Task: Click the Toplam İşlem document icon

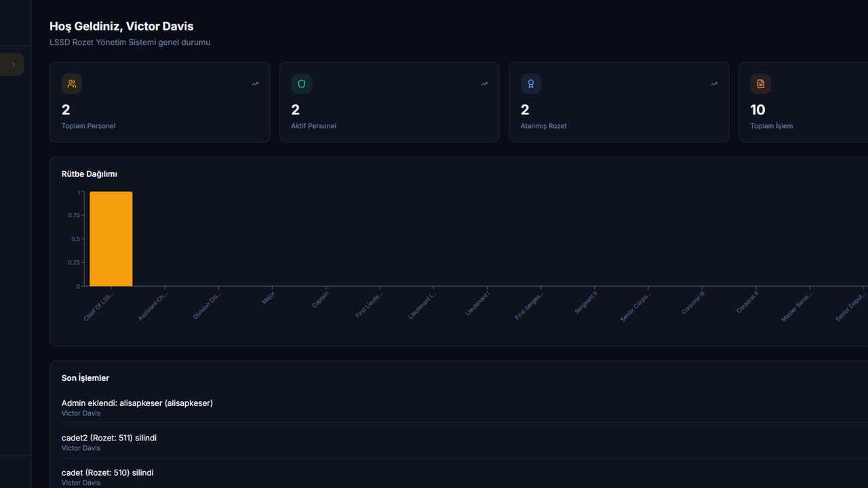Action: tap(761, 84)
